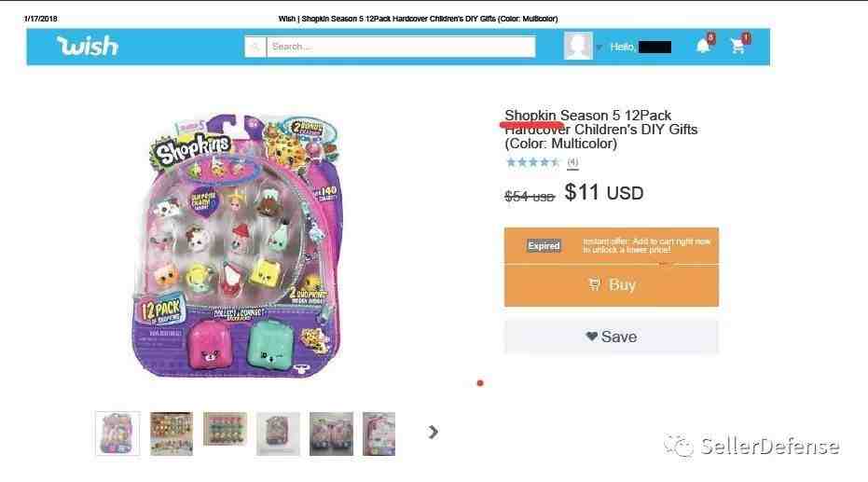This screenshot has width=868, height=482.
Task: Click the Wish logo
Action: (88, 46)
